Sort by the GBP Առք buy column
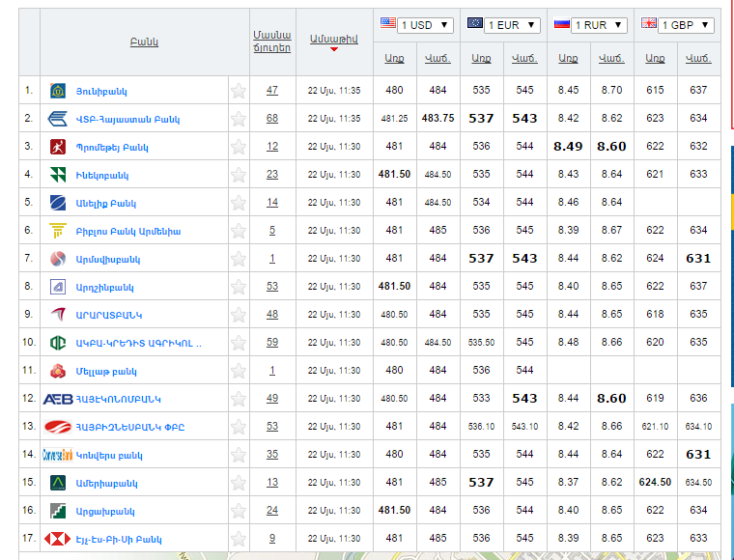The image size is (734, 560). point(655,59)
